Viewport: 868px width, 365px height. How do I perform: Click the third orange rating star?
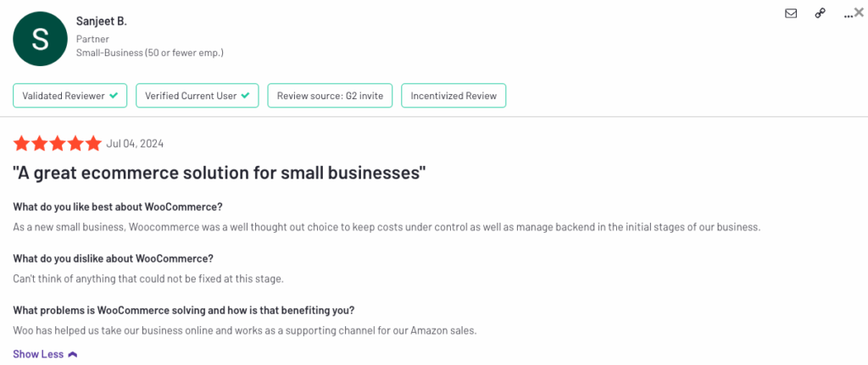58,144
